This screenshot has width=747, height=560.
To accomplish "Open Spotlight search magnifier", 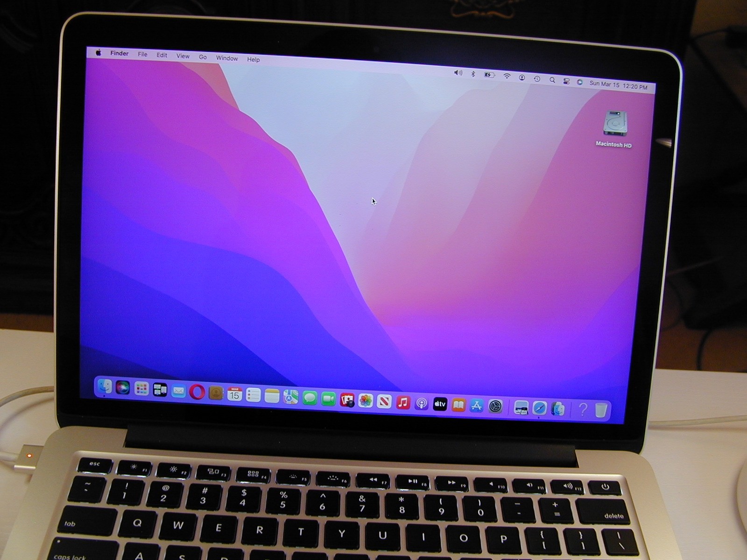I will tap(552, 80).
